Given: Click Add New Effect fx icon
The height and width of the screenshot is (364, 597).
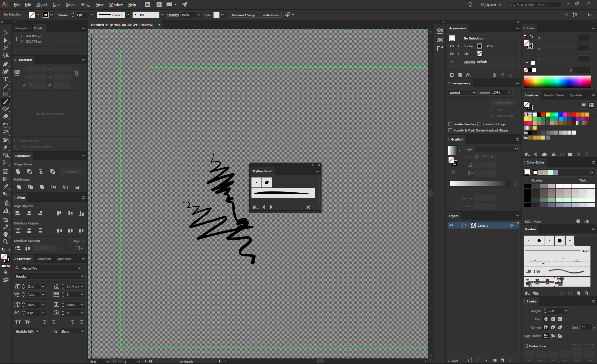Looking at the screenshot, I should 468,75.
